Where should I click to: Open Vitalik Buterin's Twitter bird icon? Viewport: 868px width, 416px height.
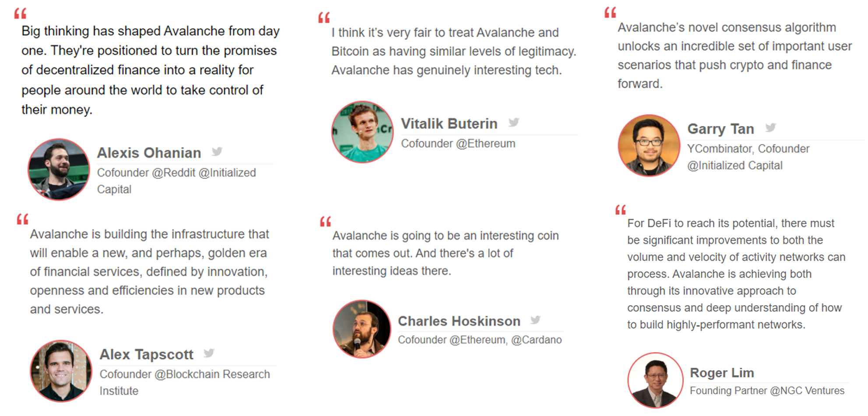(x=514, y=123)
